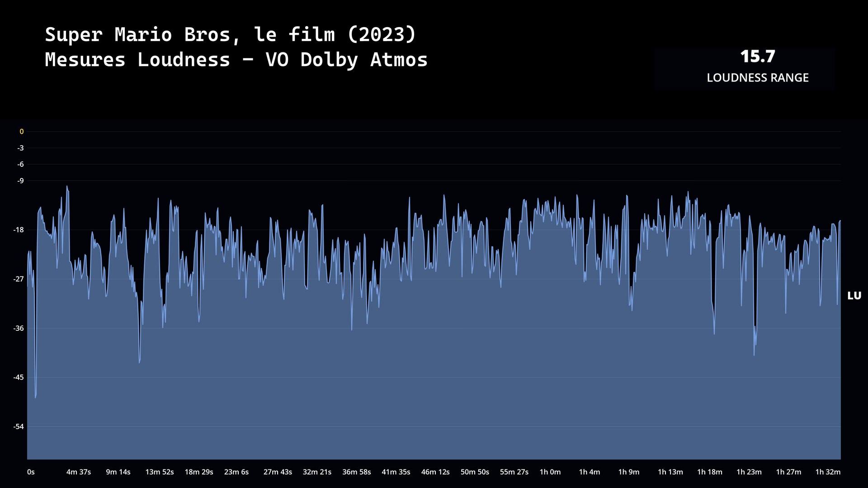Click the yellow 0 level axis label
Image resolution: width=868 pixels, height=488 pixels.
21,131
